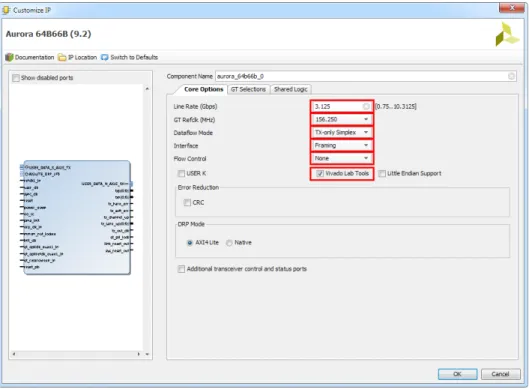Open the Documentation book icon

pyautogui.click(x=9, y=57)
